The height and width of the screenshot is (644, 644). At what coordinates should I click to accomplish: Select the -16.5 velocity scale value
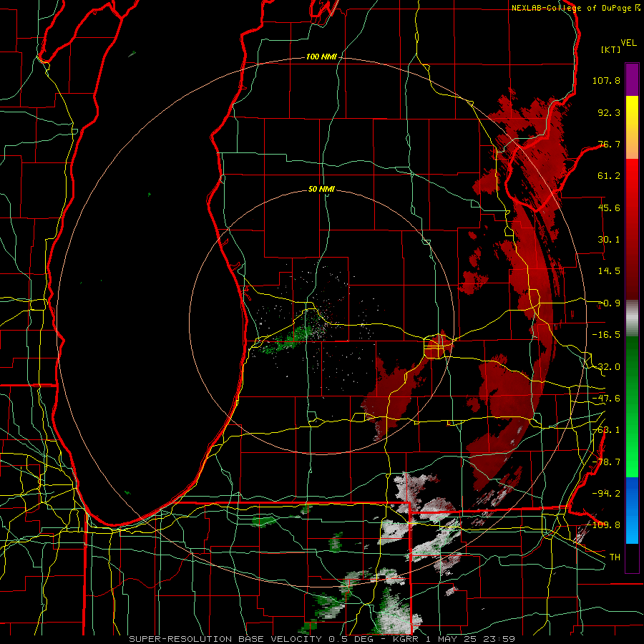[x=606, y=335]
